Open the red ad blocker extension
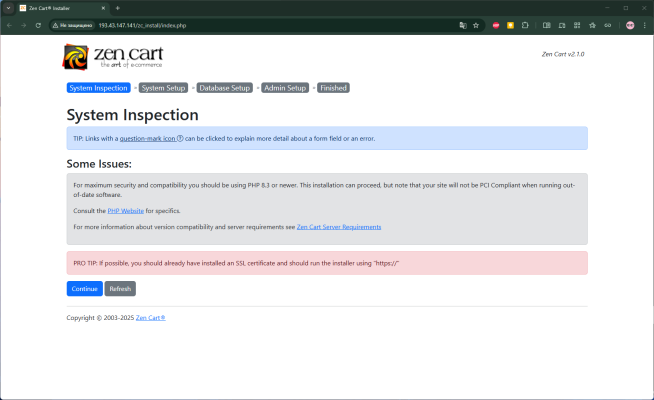Screen dimensions: 654x400 click(x=496, y=24)
